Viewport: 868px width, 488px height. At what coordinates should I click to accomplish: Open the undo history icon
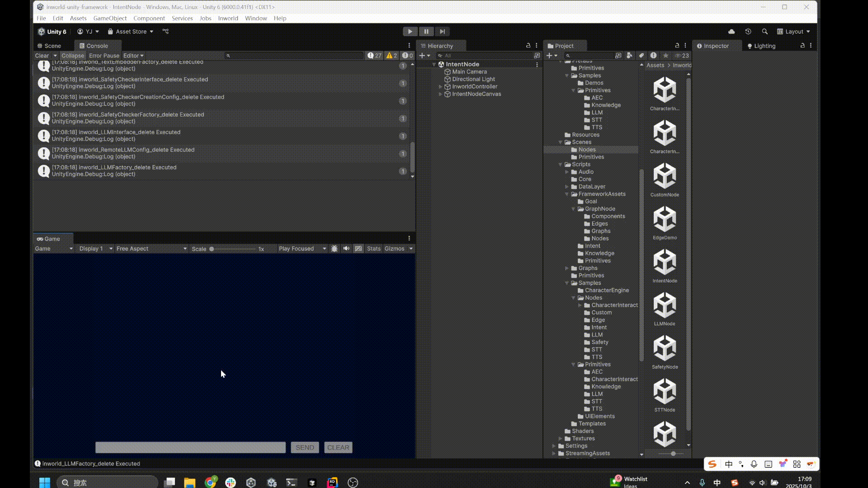(748, 32)
